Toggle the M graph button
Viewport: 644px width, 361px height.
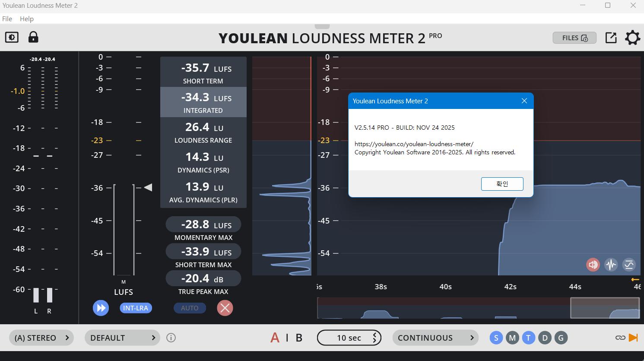pos(512,338)
